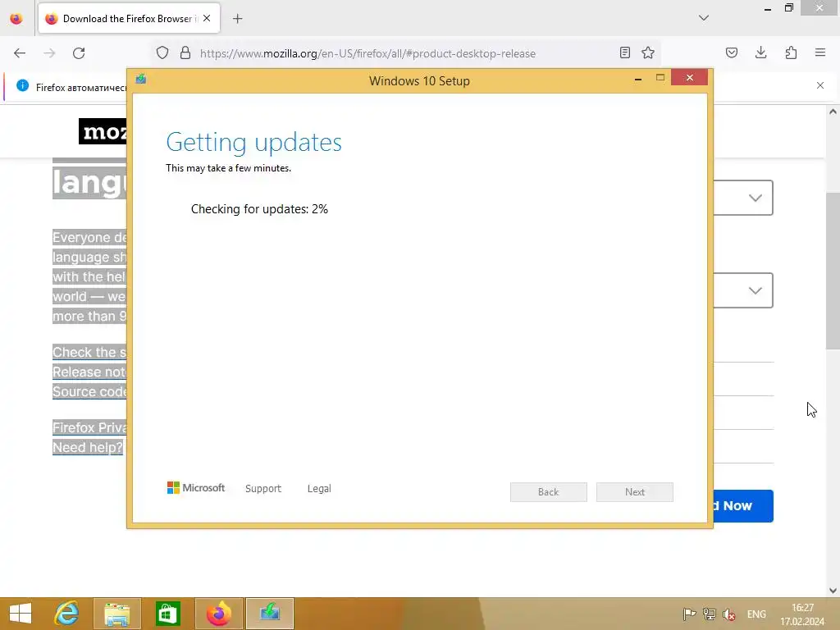This screenshot has height=630, width=840.
Task: Open Firefox hamburger application menu
Action: 820,52
